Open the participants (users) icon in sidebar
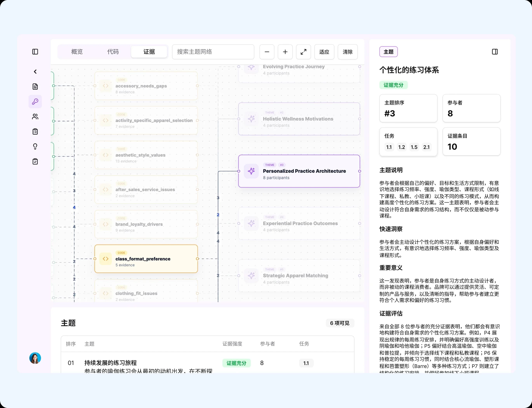The height and width of the screenshot is (408, 532). (35, 117)
